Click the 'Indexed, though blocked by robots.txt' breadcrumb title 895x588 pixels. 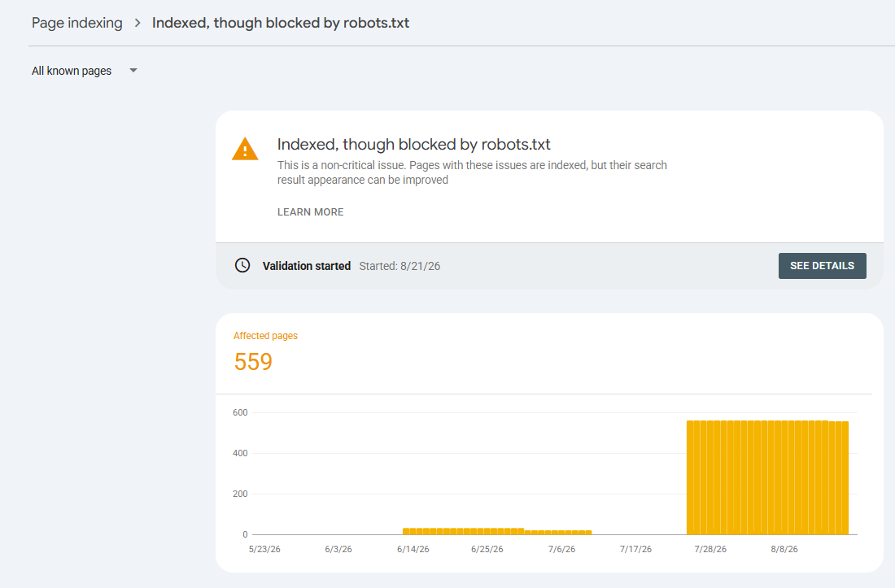280,23
